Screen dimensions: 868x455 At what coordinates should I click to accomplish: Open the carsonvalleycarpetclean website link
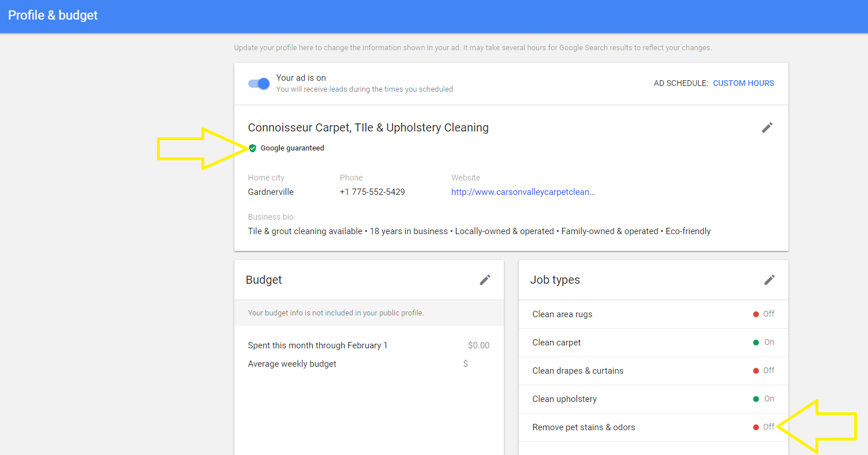point(522,192)
